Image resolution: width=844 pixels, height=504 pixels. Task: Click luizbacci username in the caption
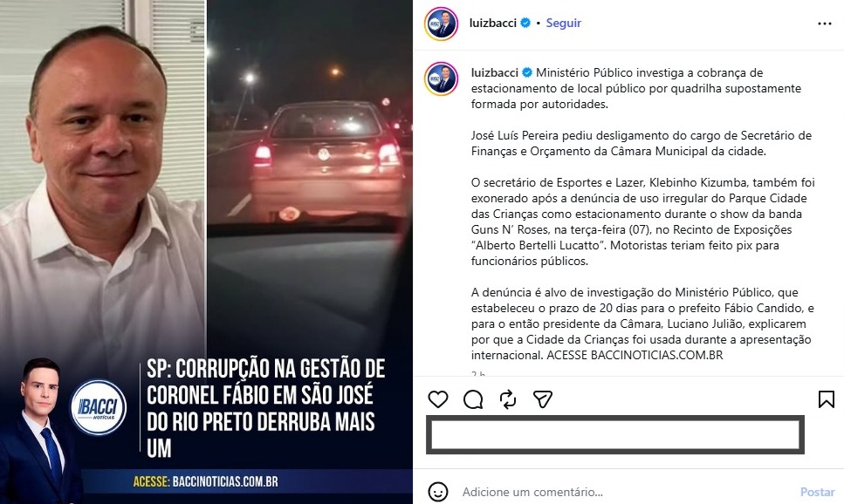pos(495,72)
